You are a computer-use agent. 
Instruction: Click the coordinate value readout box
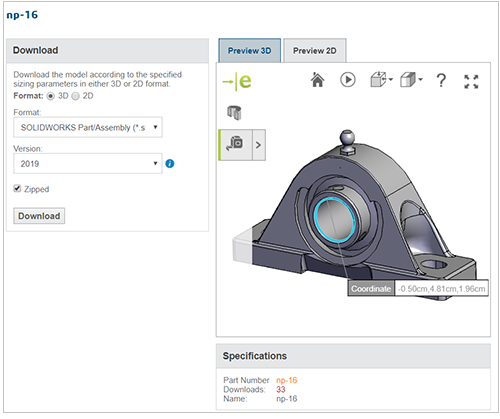(442, 289)
